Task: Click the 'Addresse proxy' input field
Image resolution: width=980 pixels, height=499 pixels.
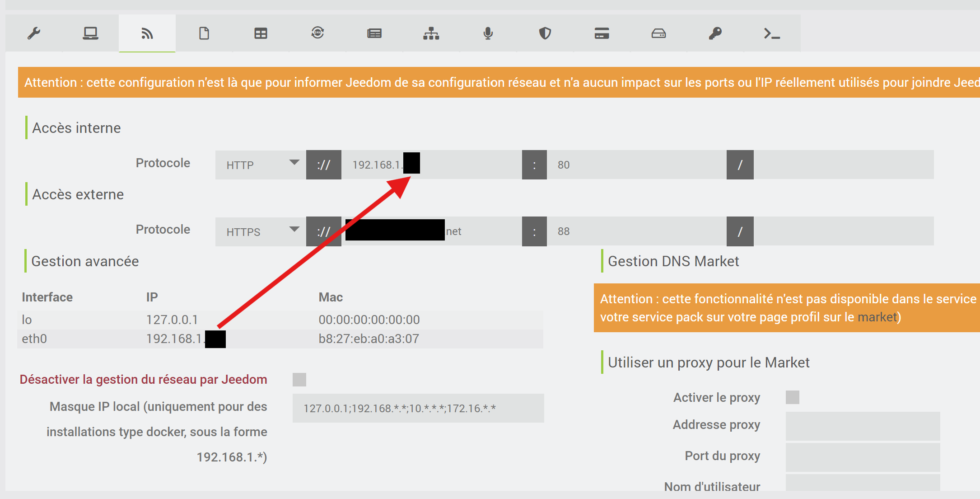Action: coord(862,426)
